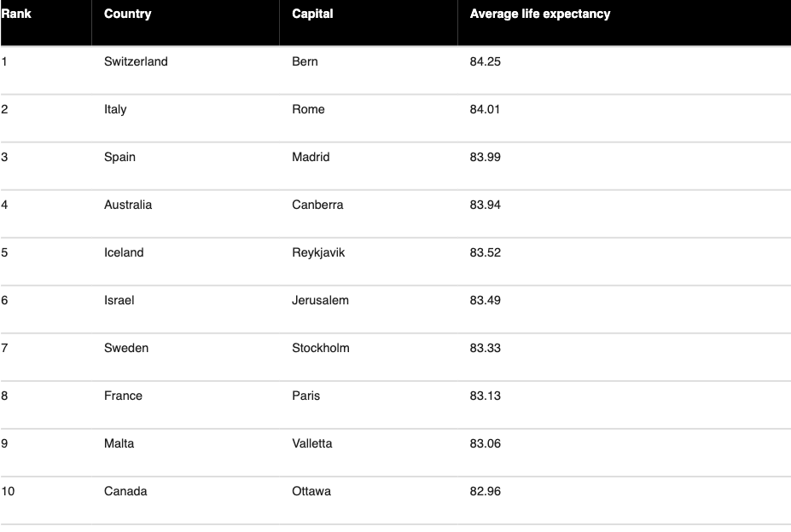This screenshot has width=791, height=532.
Task: Click the Paris capital cell
Action: pyautogui.click(x=305, y=396)
